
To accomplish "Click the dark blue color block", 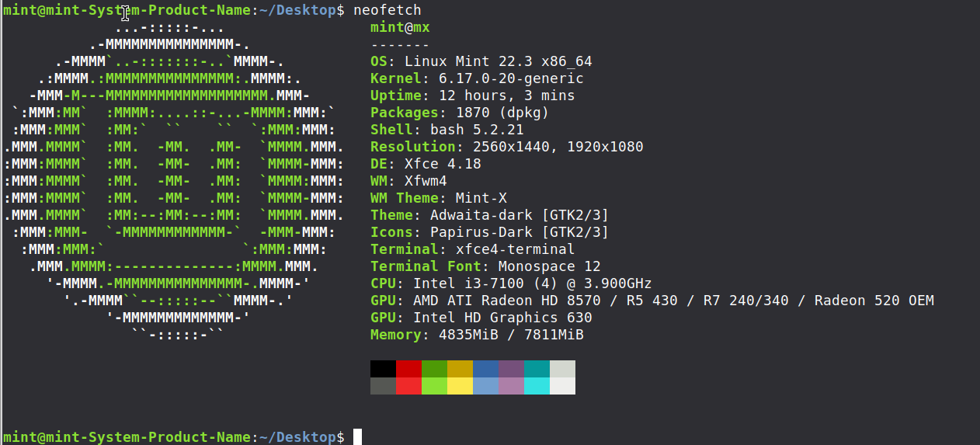I will click(x=485, y=368).
